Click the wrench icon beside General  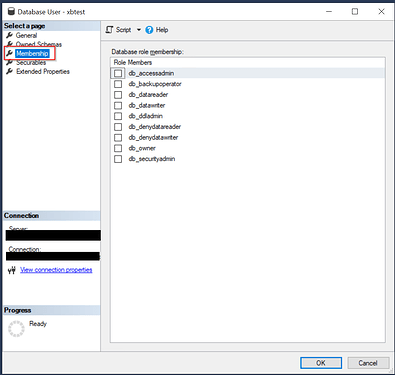(10, 35)
